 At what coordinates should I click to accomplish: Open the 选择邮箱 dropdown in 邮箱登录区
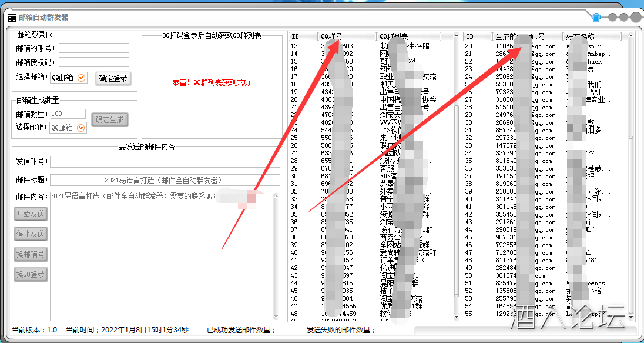point(81,78)
